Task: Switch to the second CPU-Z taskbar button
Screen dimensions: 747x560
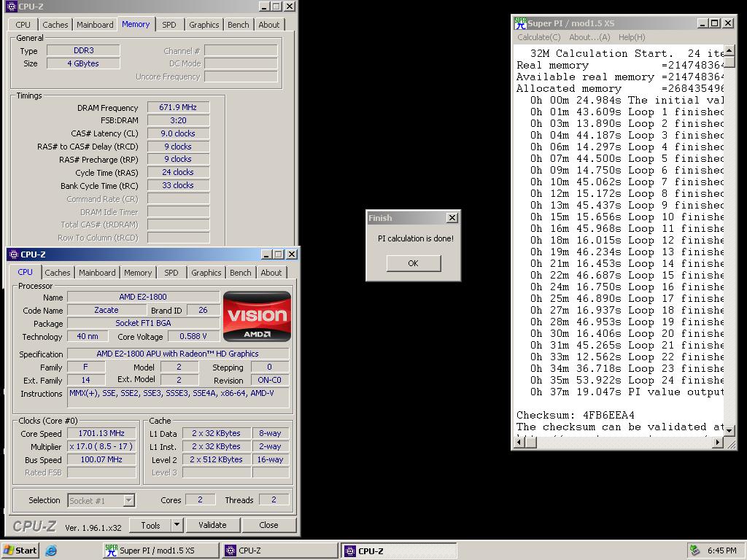Action: pos(399,551)
